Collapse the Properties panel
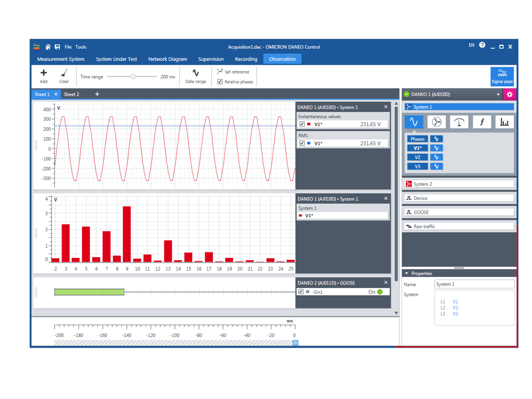This screenshot has width=532, height=399. 407,274
